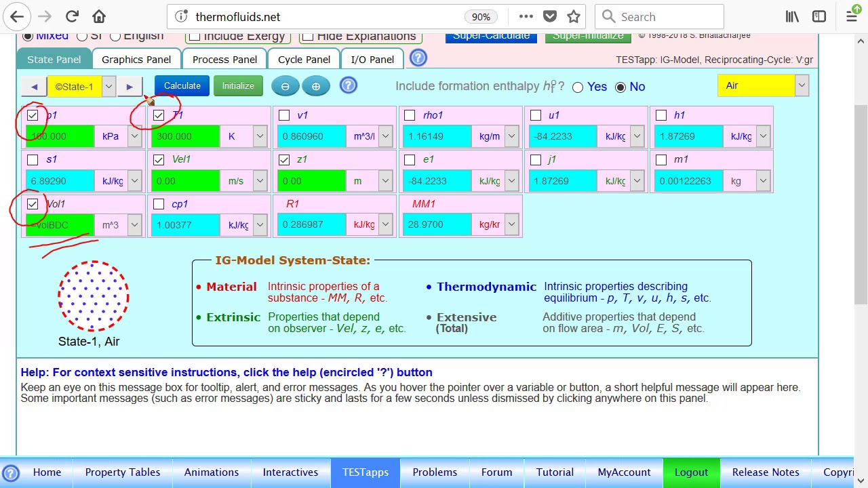Enable Hide Explanations option
The height and width of the screenshot is (488, 868).
(308, 36)
